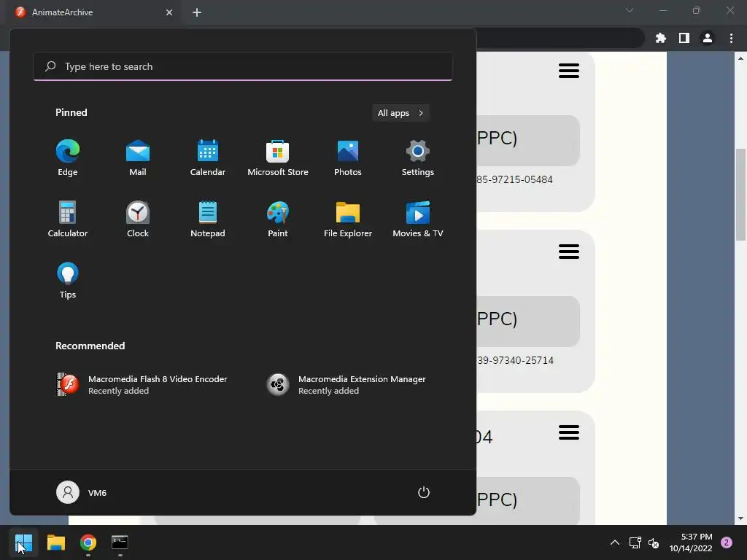The width and height of the screenshot is (747, 560).
Task: Click the page scrollbar up arrow
Action: point(740,58)
